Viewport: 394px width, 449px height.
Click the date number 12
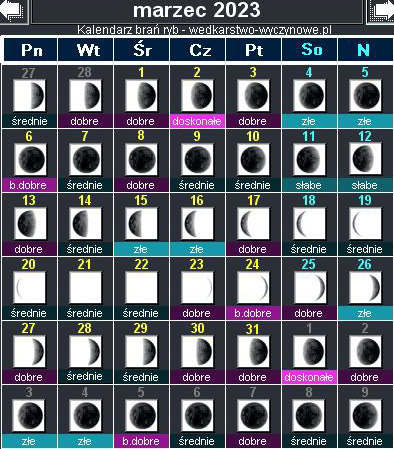coord(365,136)
